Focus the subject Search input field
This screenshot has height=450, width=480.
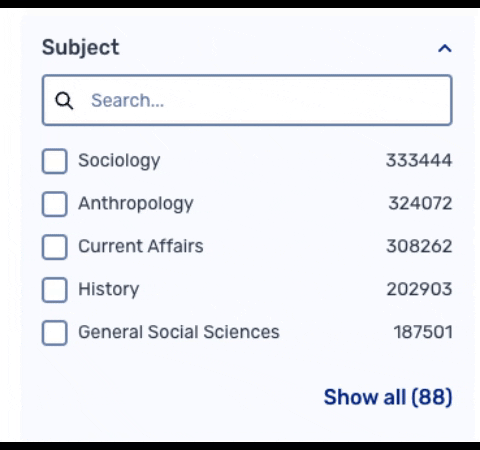point(247,100)
